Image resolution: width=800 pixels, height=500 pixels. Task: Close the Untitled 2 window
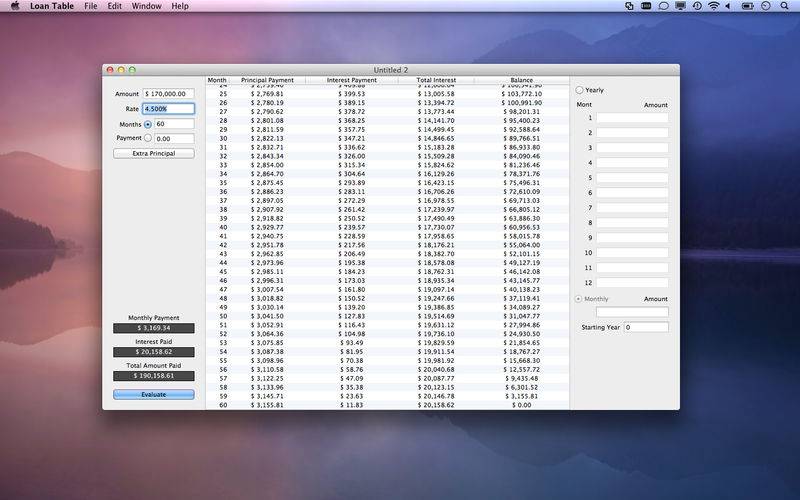tap(110, 70)
